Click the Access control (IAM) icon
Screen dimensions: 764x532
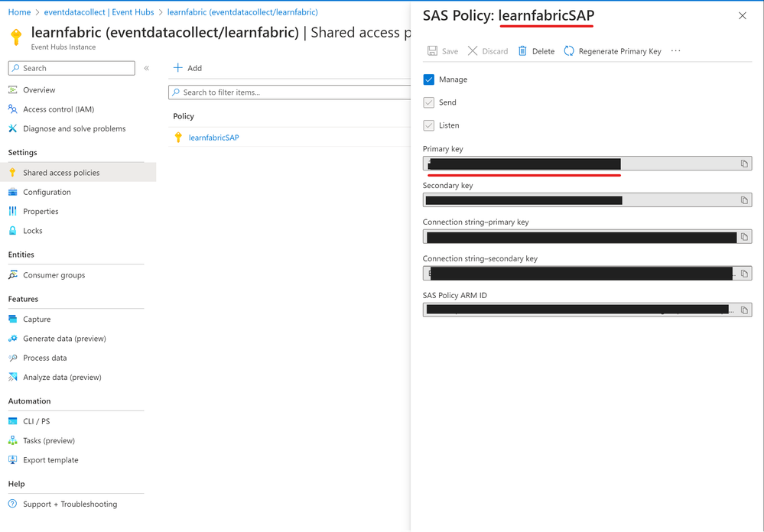pos(13,109)
